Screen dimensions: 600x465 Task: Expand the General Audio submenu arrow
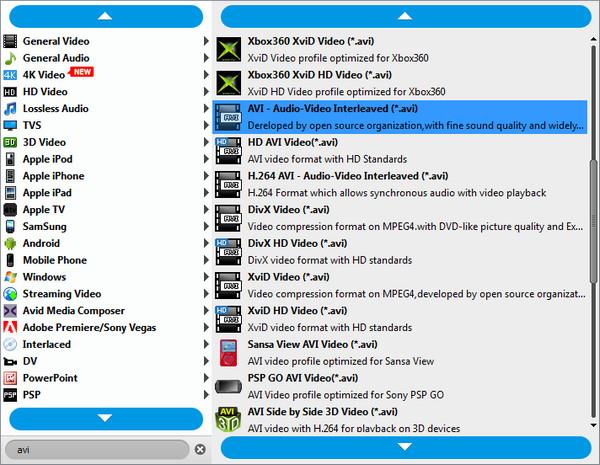(x=206, y=58)
